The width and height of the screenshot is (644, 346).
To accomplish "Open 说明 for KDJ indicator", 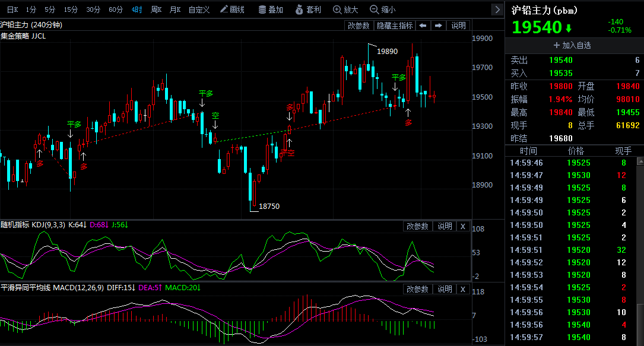I will pyautogui.click(x=445, y=226).
